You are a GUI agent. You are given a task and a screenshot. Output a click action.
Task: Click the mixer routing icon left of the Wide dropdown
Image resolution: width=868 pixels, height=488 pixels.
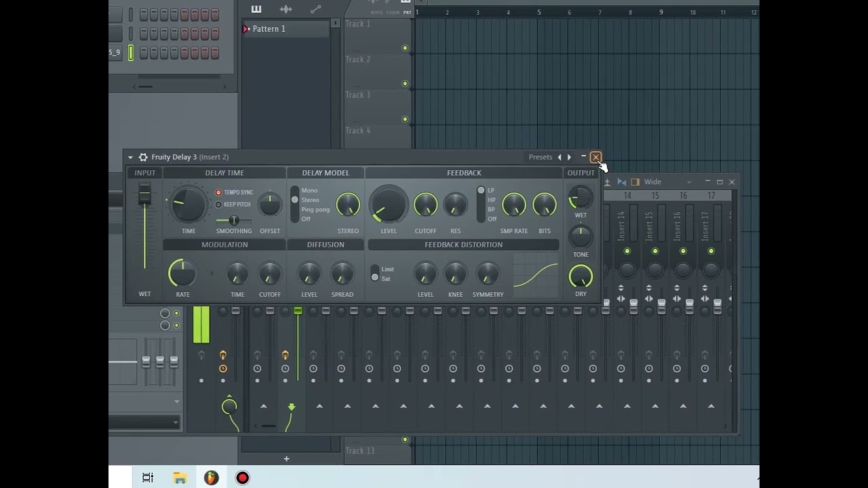tap(621, 182)
